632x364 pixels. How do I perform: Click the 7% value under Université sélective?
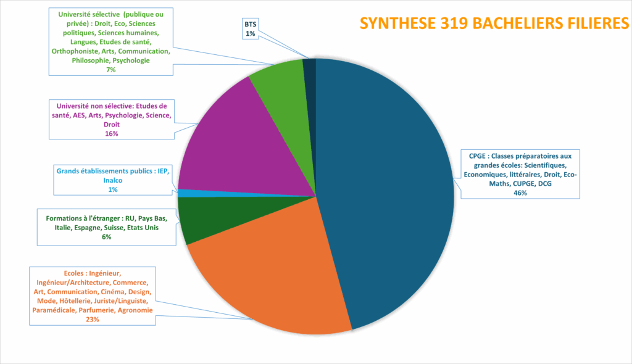point(110,70)
